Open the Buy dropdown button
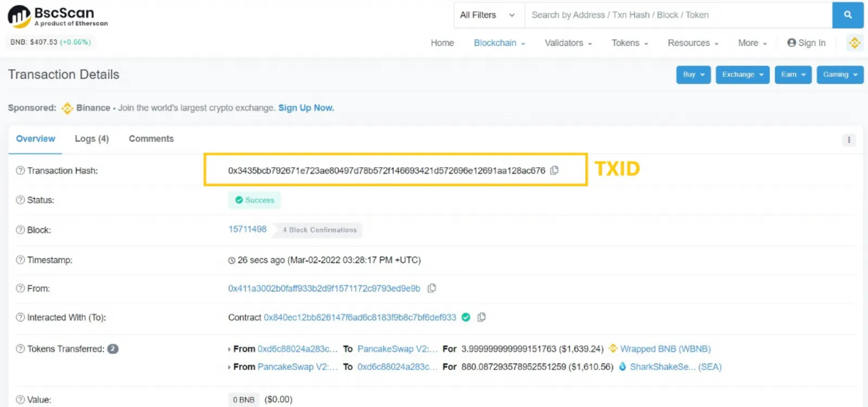Viewport: 868px width, 407px height. click(693, 75)
